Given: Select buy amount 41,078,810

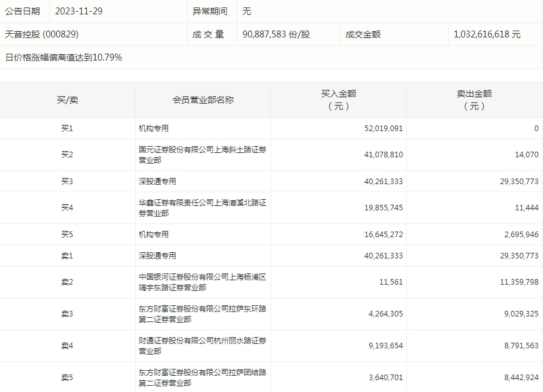Looking at the screenshot, I should coord(384,155).
